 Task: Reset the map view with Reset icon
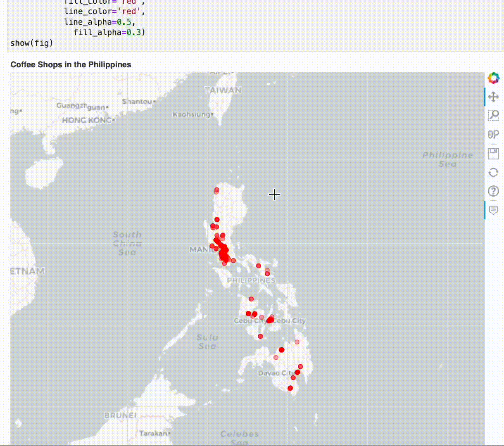[x=493, y=172]
